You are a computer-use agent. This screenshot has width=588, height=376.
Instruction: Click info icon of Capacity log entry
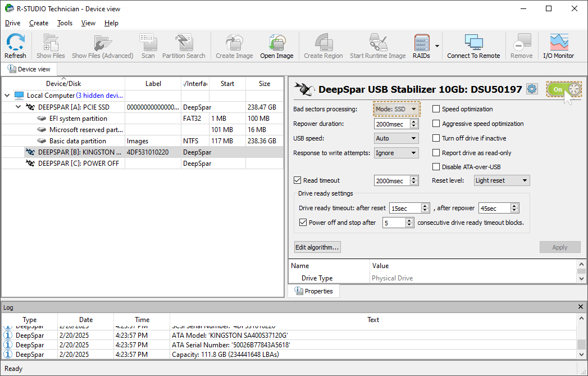point(8,354)
